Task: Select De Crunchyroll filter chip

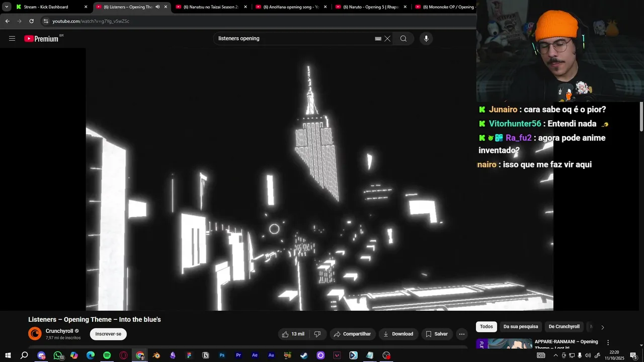Action: (x=564, y=327)
